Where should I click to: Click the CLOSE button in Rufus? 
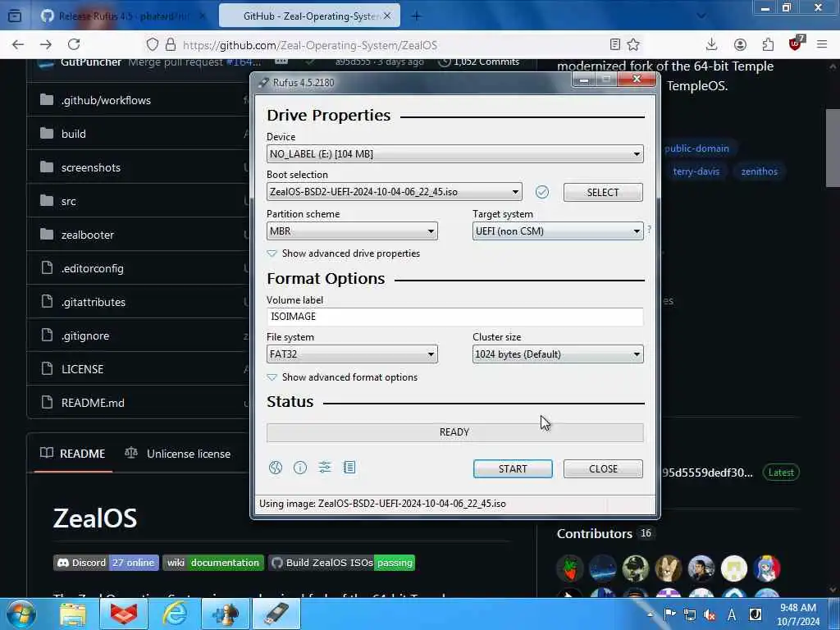click(x=603, y=468)
